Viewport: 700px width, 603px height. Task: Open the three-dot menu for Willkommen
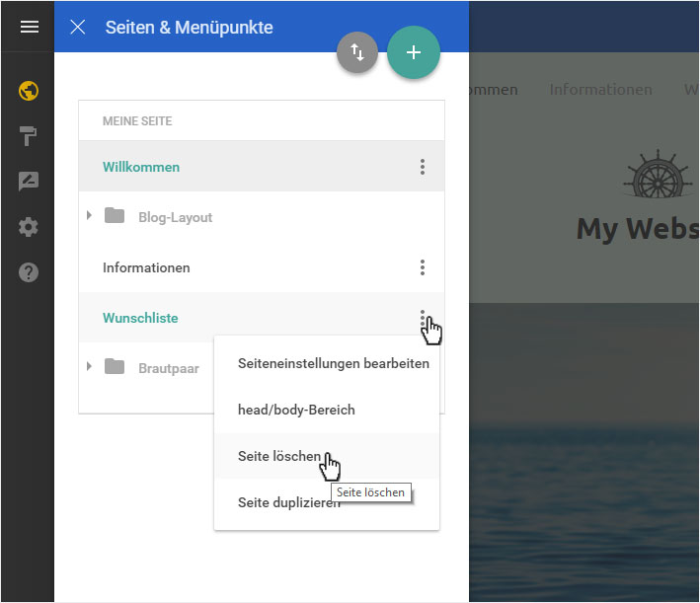(423, 167)
